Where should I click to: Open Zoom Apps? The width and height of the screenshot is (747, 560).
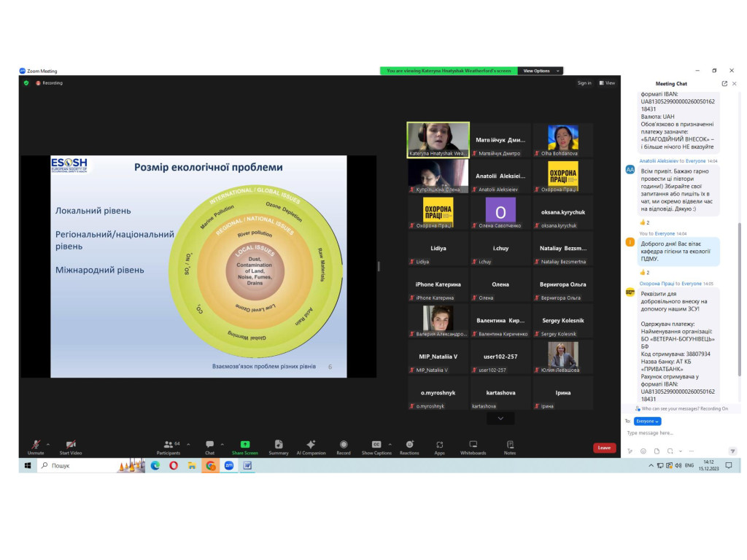pos(440,447)
